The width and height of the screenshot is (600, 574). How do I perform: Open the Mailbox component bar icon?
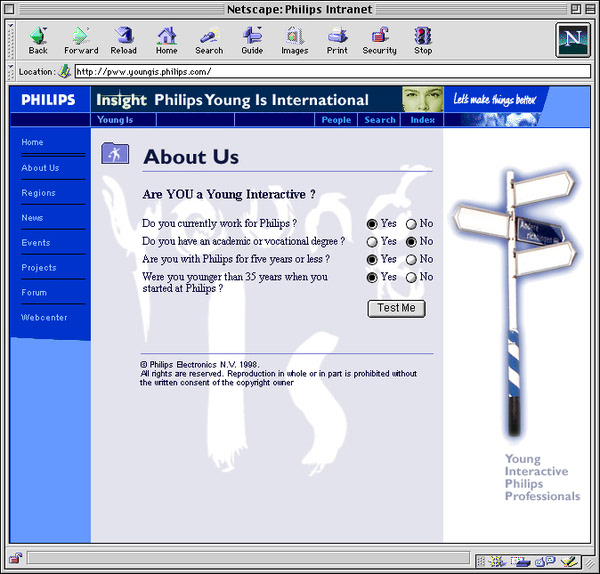point(520,561)
